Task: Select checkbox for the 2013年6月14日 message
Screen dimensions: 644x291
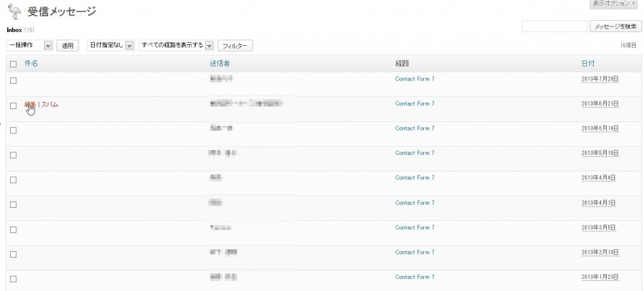Action: [13, 130]
